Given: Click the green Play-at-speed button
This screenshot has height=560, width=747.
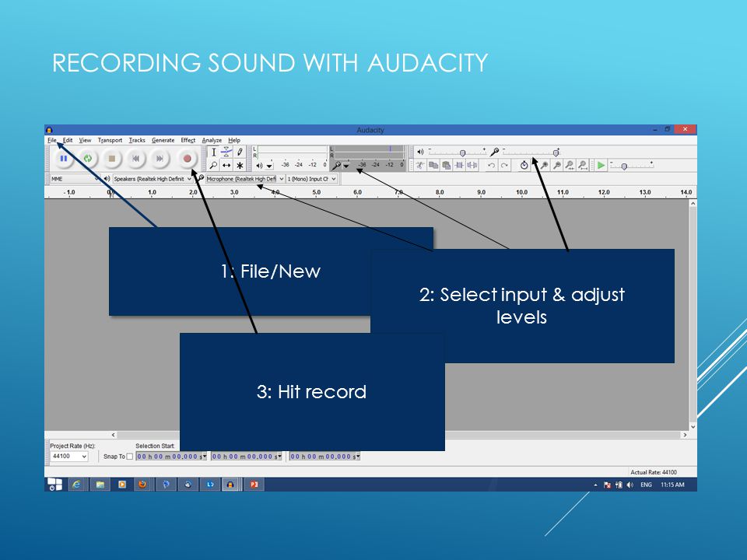Looking at the screenshot, I should [601, 165].
